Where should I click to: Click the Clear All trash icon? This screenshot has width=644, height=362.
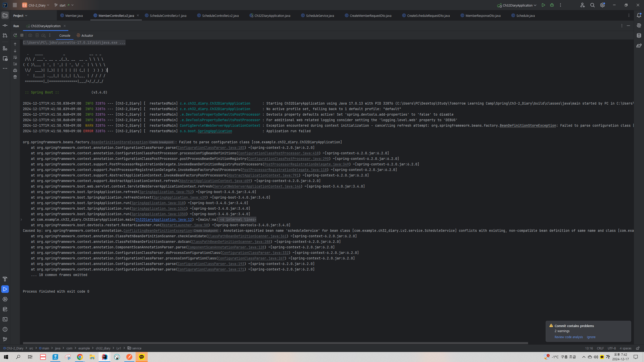pos(15,77)
